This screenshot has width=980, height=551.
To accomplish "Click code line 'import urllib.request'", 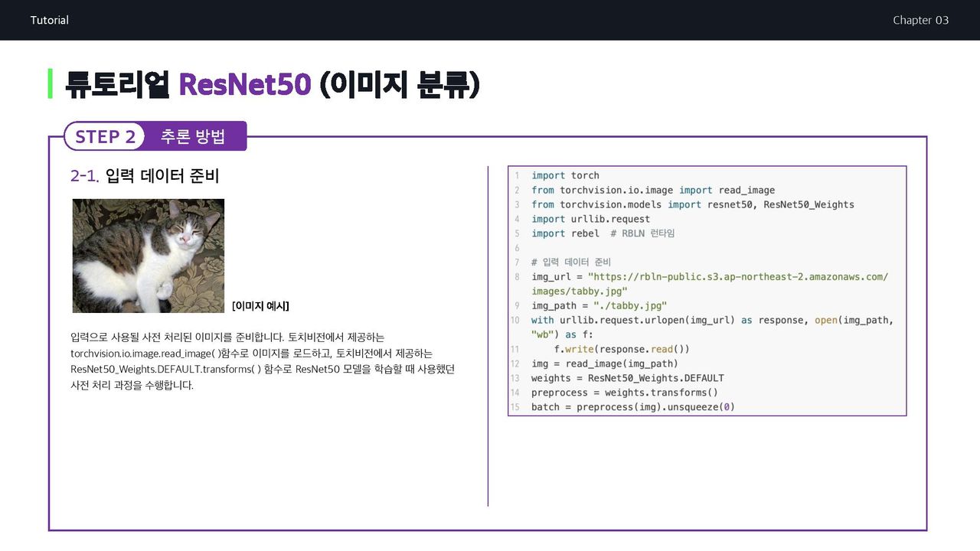I will point(590,219).
